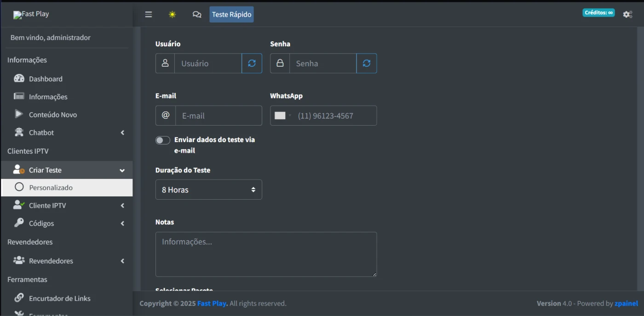The width and height of the screenshot is (644, 316).
Task: Click into the Notas text area
Action: tap(266, 254)
